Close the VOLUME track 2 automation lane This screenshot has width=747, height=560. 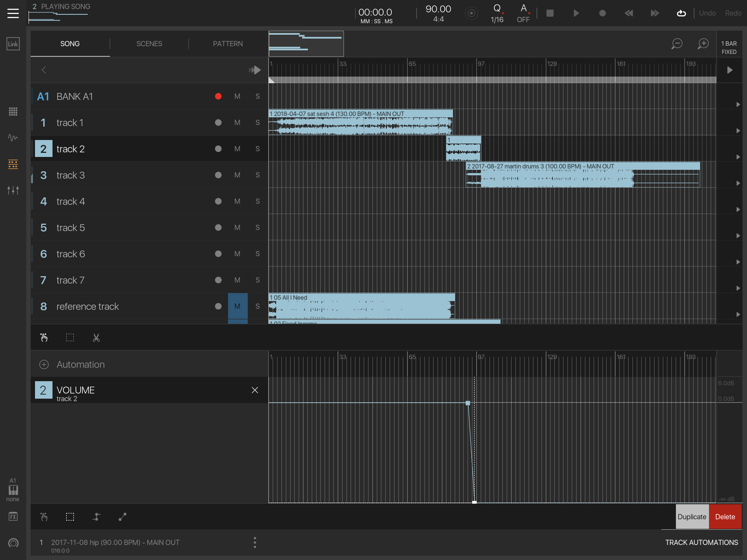pos(255,390)
